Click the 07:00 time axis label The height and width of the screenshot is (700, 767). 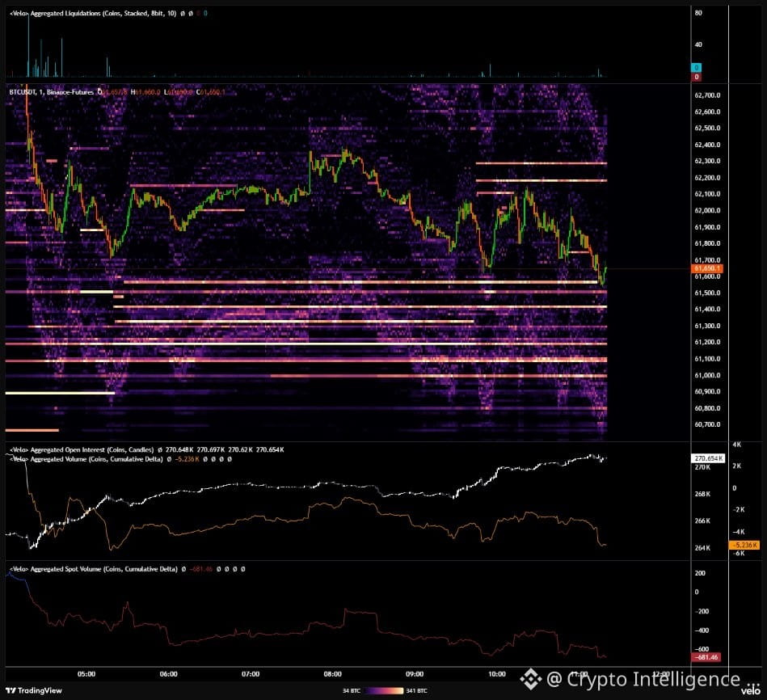(251, 674)
